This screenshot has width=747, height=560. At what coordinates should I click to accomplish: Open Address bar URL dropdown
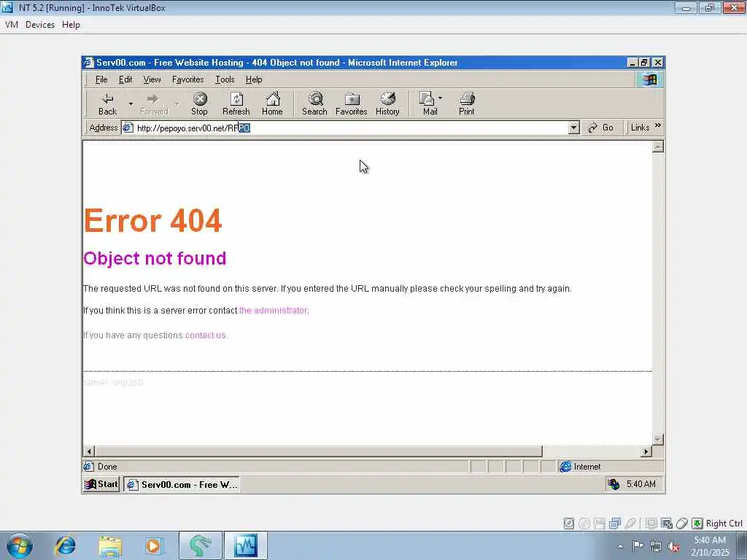573,128
